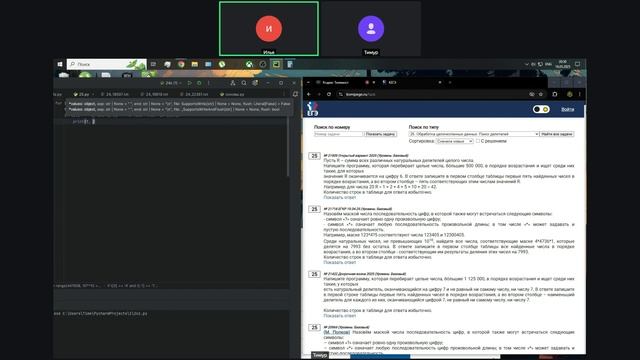Open Chrome from the taskbar
Viewport: 640px width, 360px height.
(x=181, y=64)
